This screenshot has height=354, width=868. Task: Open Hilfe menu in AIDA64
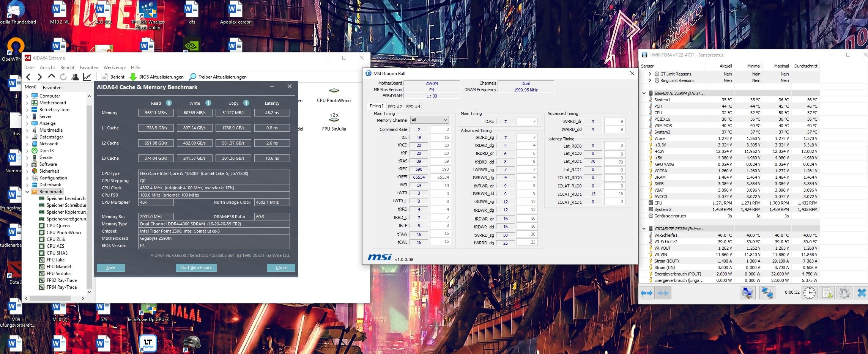click(135, 67)
